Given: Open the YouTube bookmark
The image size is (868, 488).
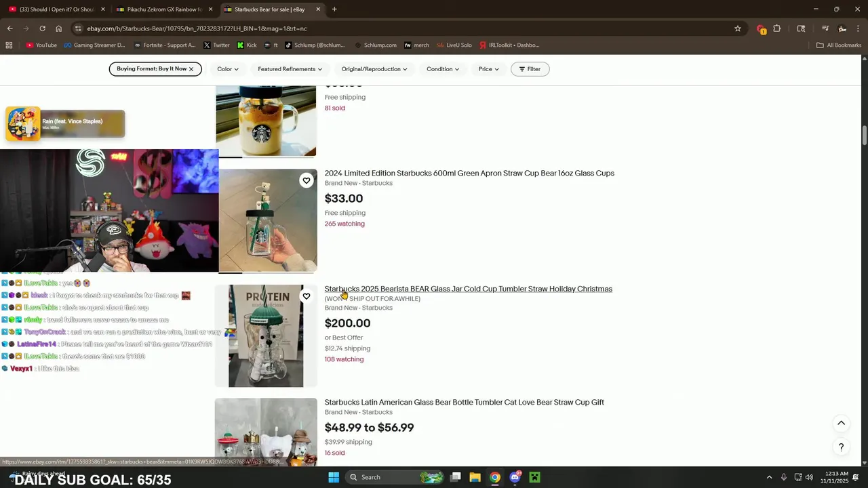Looking at the screenshot, I should pyautogui.click(x=41, y=45).
